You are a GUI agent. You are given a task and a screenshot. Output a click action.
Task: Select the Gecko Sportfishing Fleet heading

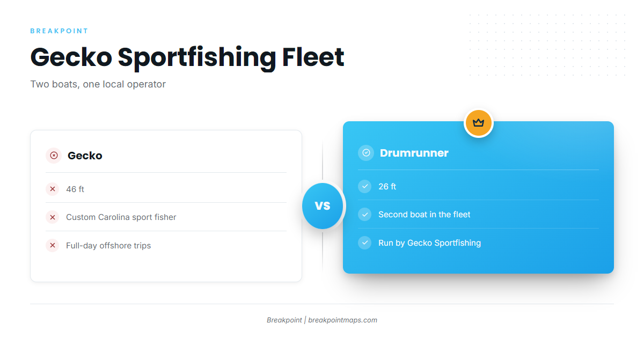[x=187, y=57]
